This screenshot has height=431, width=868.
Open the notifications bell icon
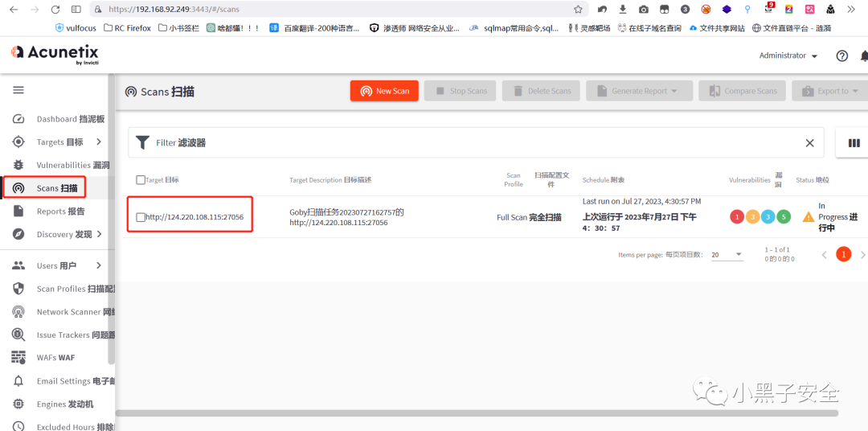pos(863,56)
